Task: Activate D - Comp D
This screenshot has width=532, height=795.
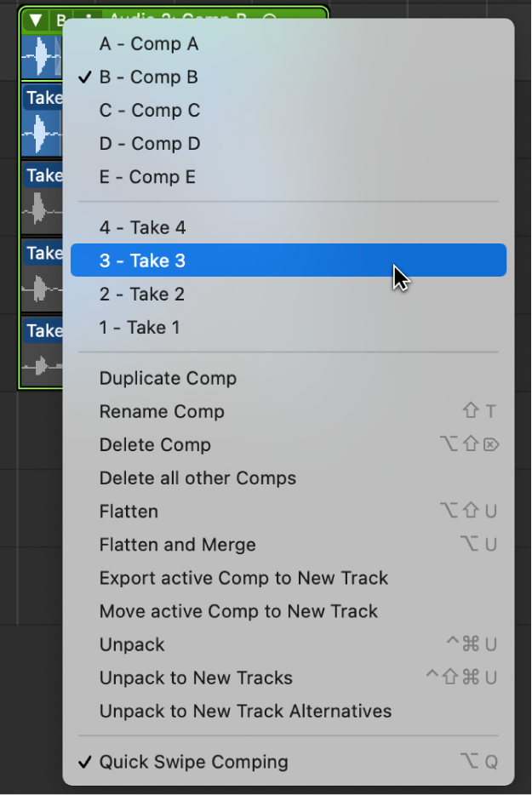Action: [149, 144]
